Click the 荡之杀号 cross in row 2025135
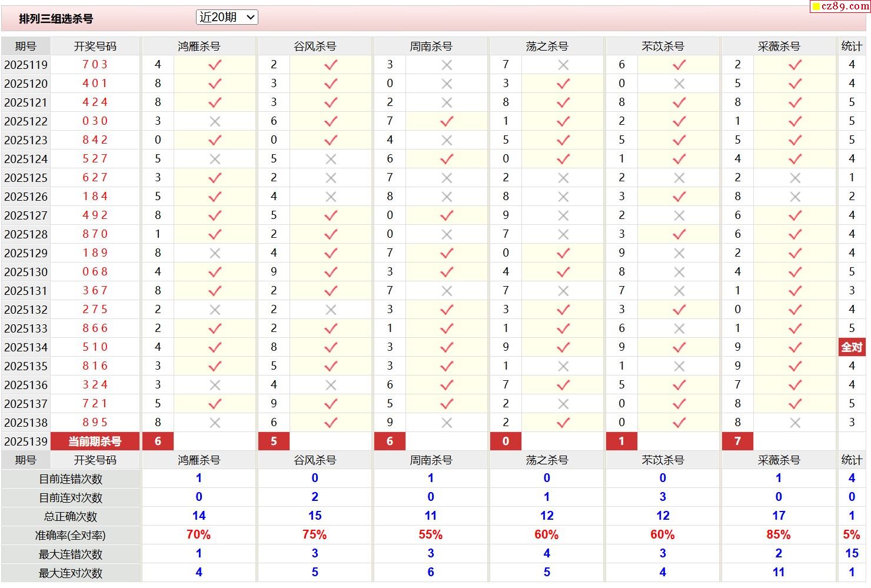This screenshot has height=588, width=871. (563, 366)
